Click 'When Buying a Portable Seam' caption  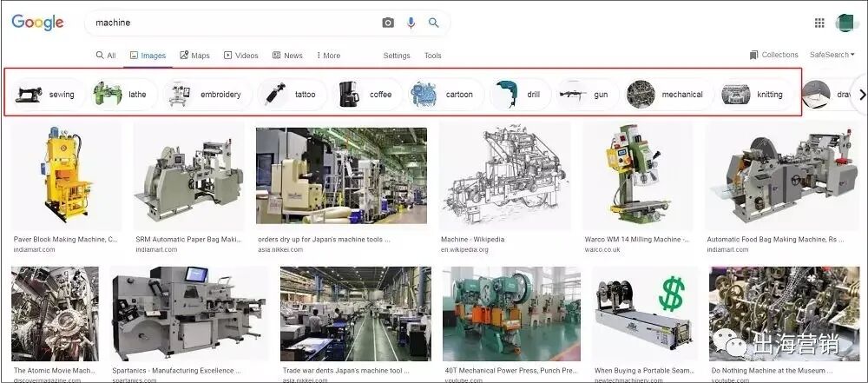(x=644, y=370)
